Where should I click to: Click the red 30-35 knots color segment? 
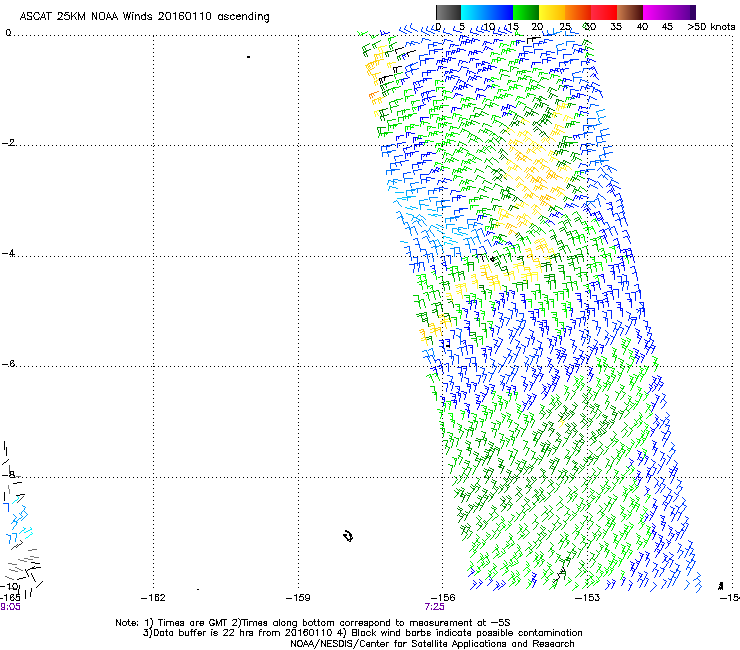[x=604, y=12]
